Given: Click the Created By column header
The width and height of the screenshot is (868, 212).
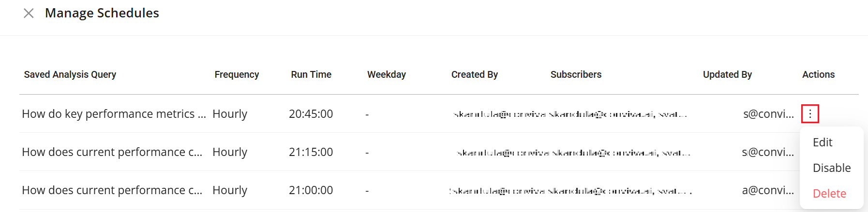Looking at the screenshot, I should 474,74.
